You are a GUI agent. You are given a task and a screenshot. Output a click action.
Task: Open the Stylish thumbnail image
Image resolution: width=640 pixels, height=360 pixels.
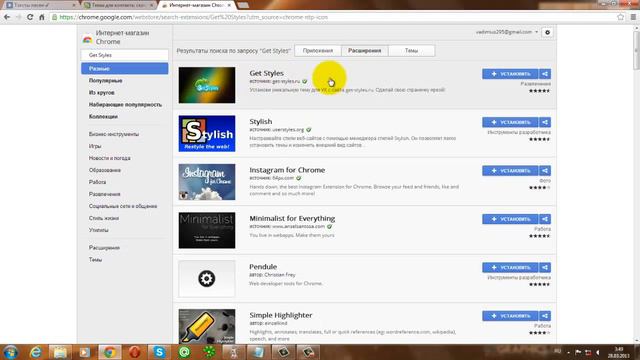pos(207,133)
